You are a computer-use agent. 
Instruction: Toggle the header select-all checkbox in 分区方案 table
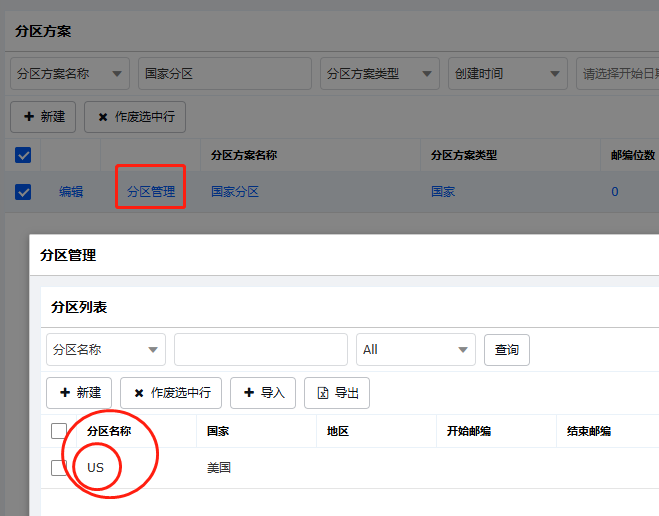click(23, 155)
